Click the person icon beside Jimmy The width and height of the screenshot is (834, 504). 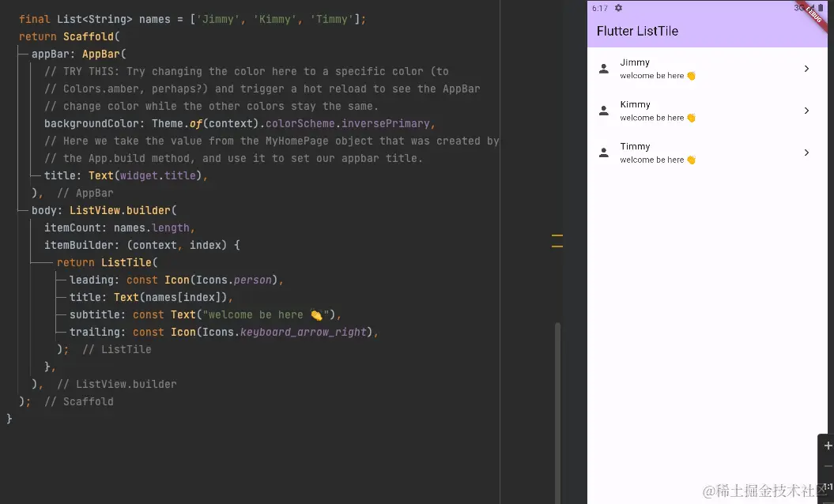click(604, 69)
